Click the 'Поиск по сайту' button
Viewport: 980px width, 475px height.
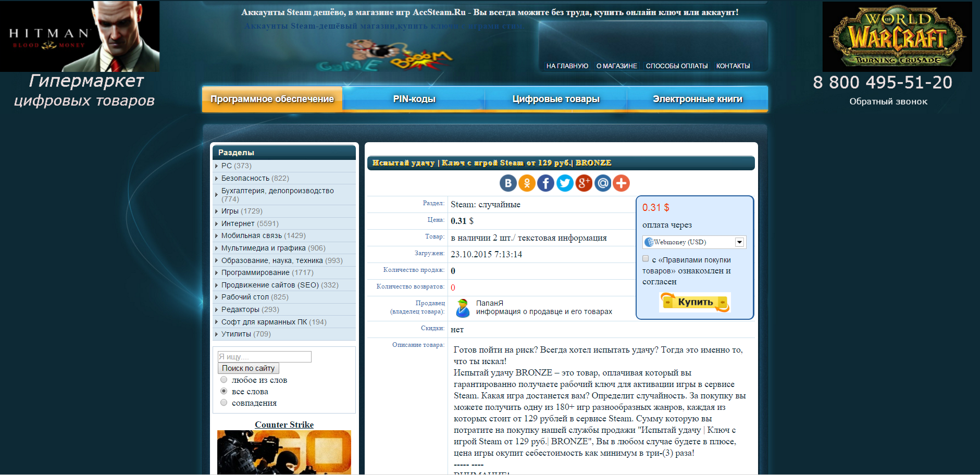click(249, 368)
